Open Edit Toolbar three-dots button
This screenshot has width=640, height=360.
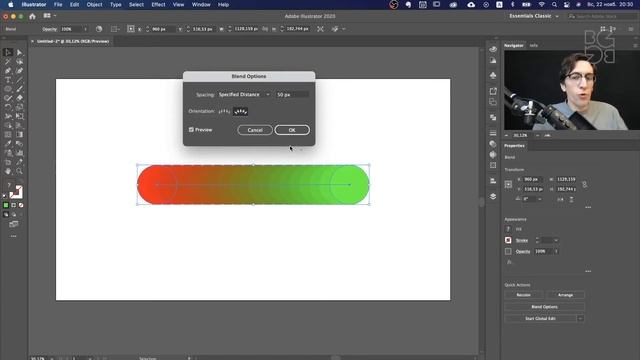click(x=13, y=236)
